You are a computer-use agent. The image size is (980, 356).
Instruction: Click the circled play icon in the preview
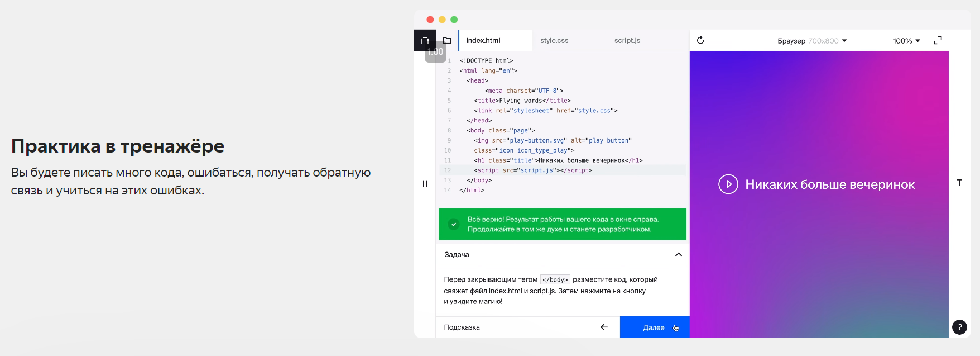pyautogui.click(x=728, y=184)
